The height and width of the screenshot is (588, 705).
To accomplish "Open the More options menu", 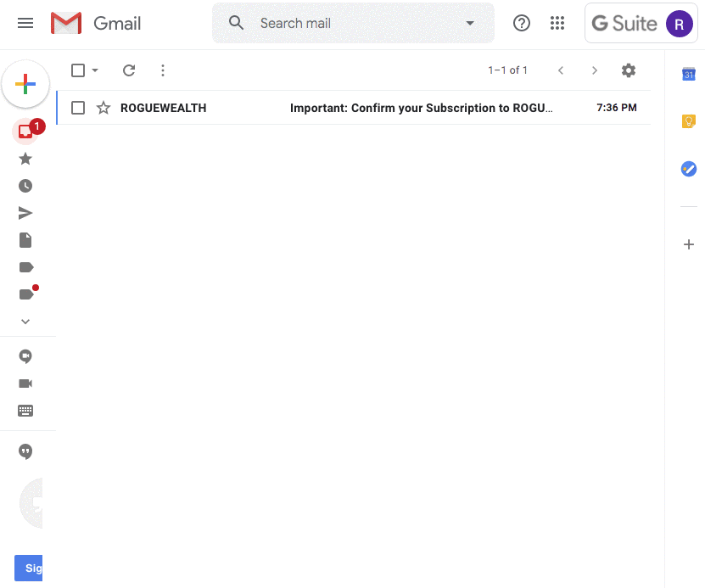I will click(x=163, y=70).
